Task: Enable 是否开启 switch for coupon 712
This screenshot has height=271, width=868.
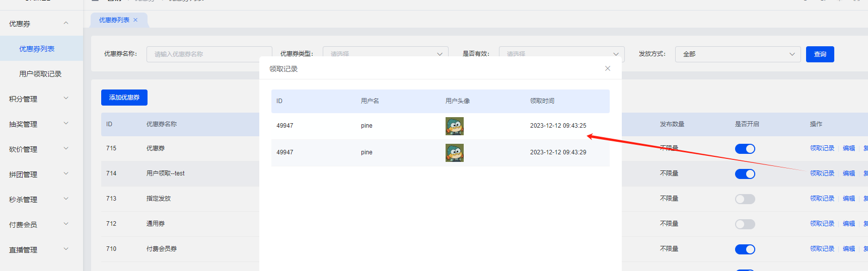Action: tap(745, 224)
